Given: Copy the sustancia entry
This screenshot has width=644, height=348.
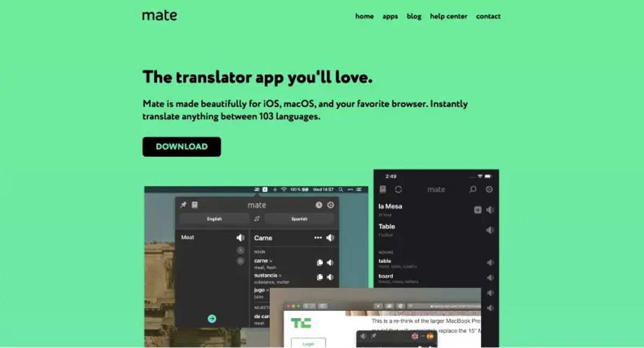Looking at the screenshot, I should (x=319, y=277).
